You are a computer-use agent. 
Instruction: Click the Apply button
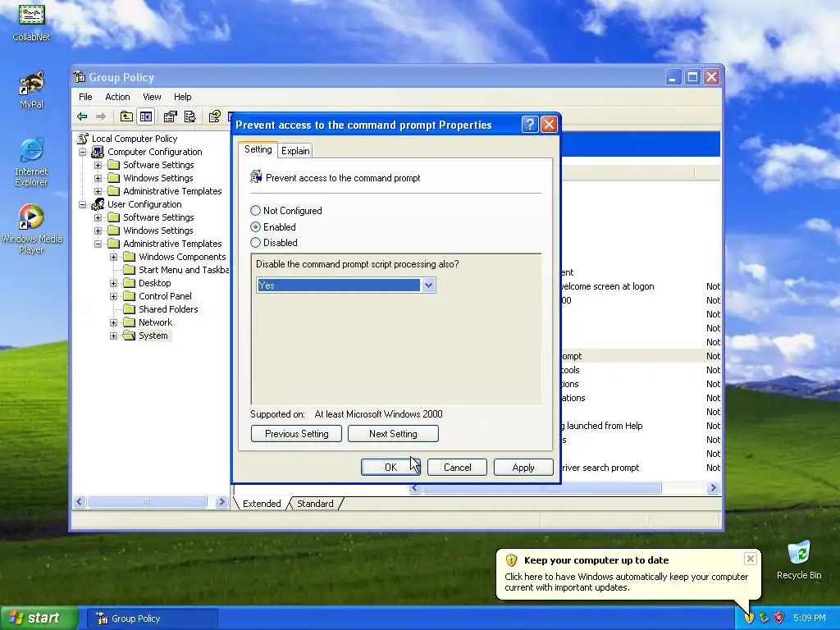click(523, 467)
